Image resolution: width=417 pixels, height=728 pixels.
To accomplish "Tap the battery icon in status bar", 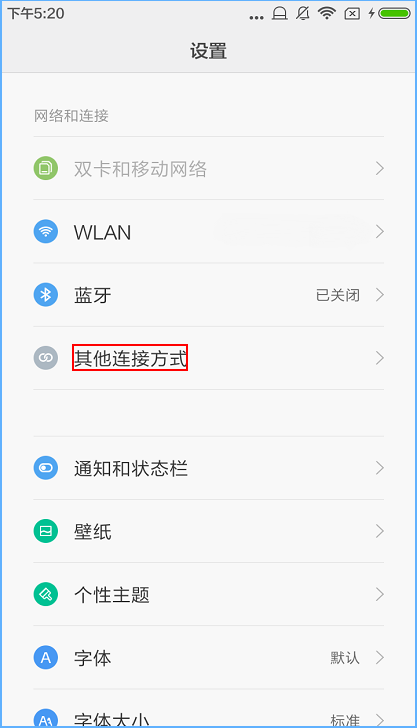I will [x=394, y=13].
